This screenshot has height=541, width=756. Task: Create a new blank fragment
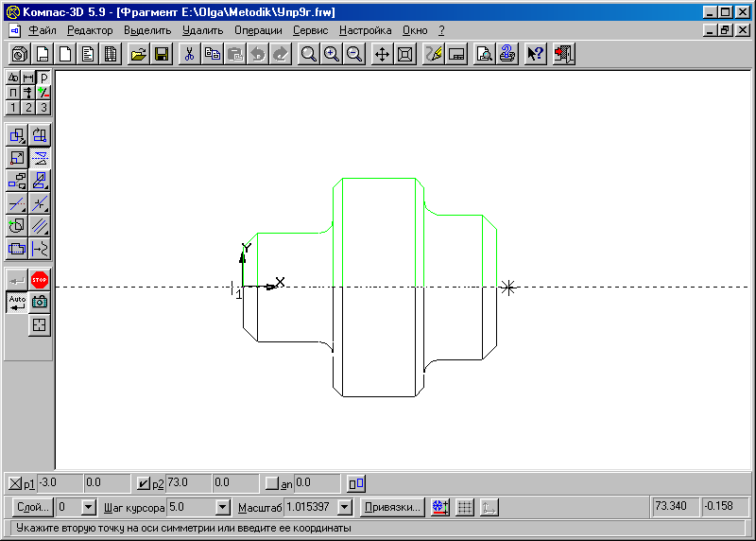[65, 54]
